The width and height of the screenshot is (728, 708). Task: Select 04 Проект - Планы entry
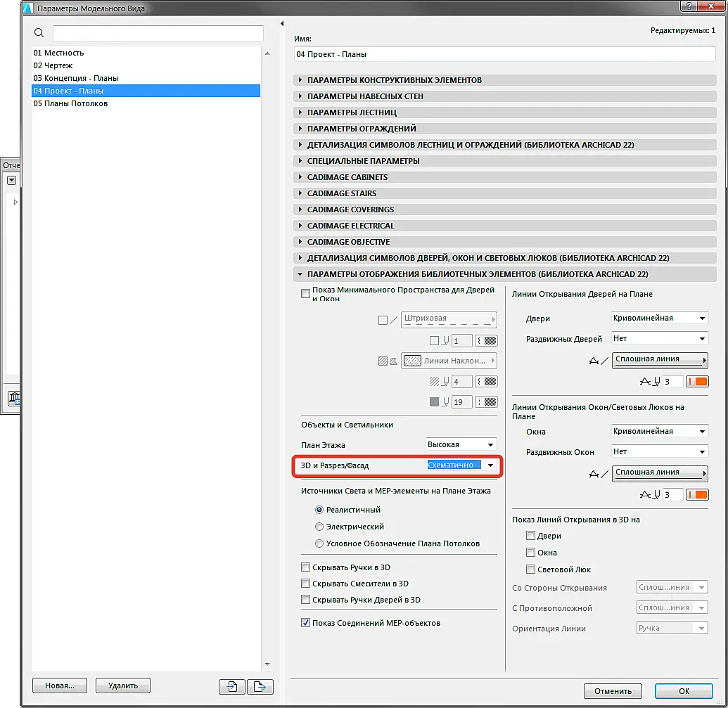(x=146, y=91)
